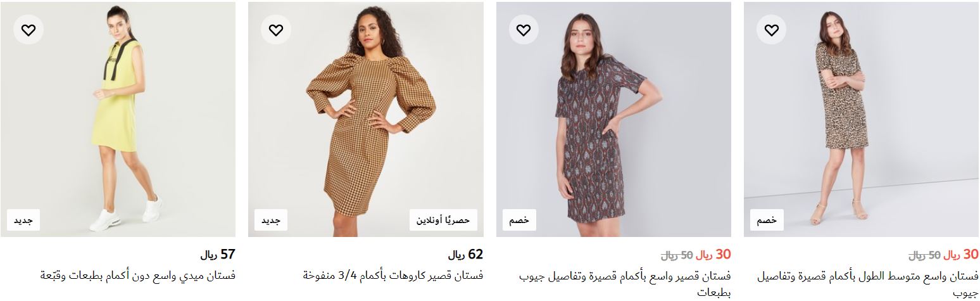Open the checkered short dress product image
Screen dimensions: 980x301
point(365,120)
